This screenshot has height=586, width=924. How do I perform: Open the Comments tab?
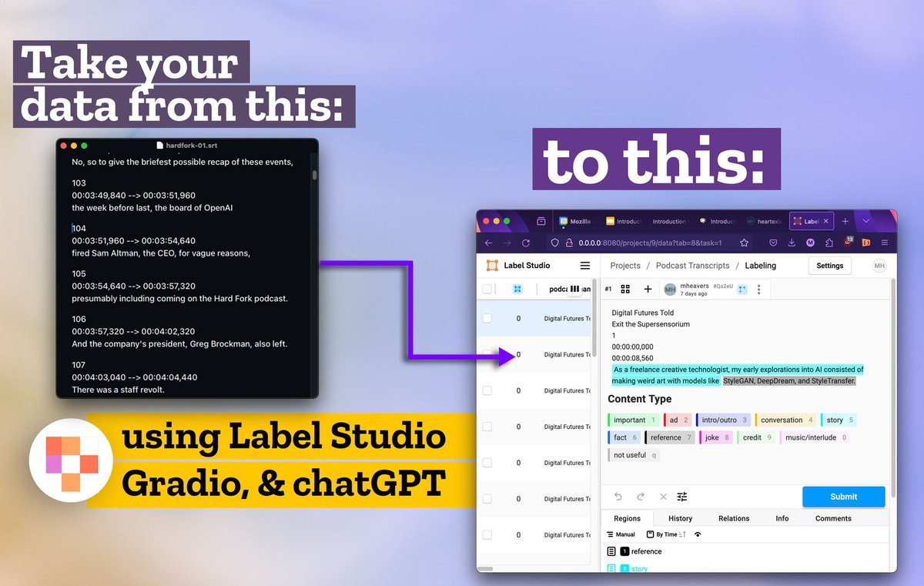833,518
